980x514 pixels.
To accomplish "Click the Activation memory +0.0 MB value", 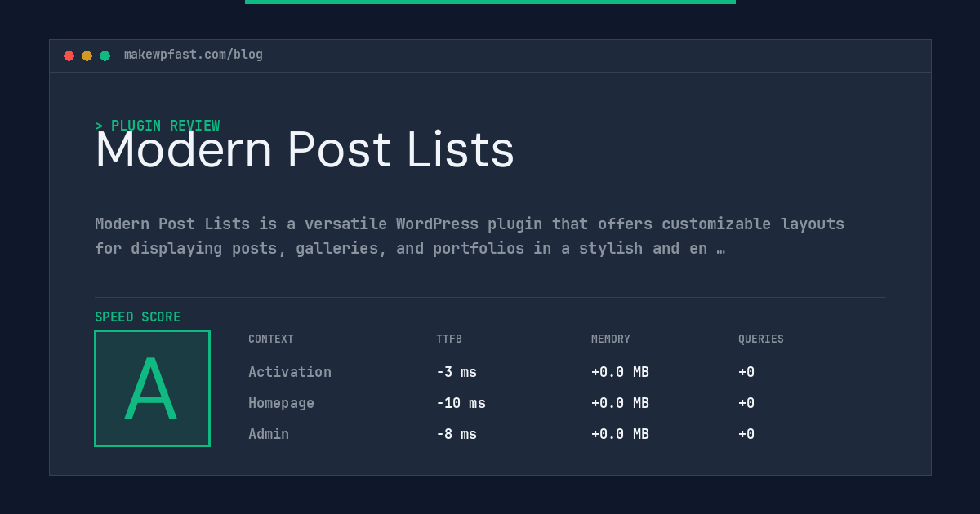I will (x=620, y=372).
